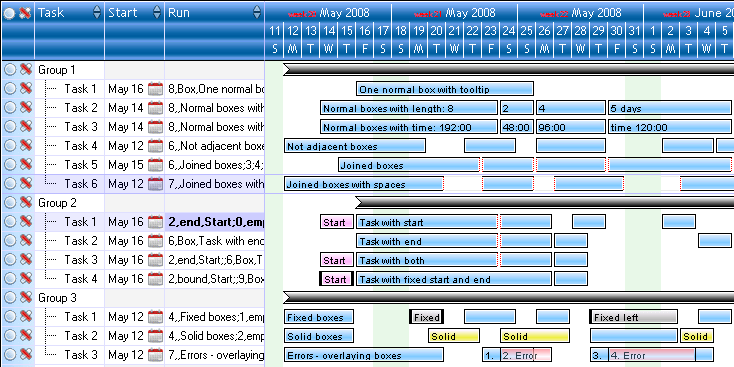Select the 'Solid boxes' row circle
This screenshot has width=734, height=367.
coord(9,336)
